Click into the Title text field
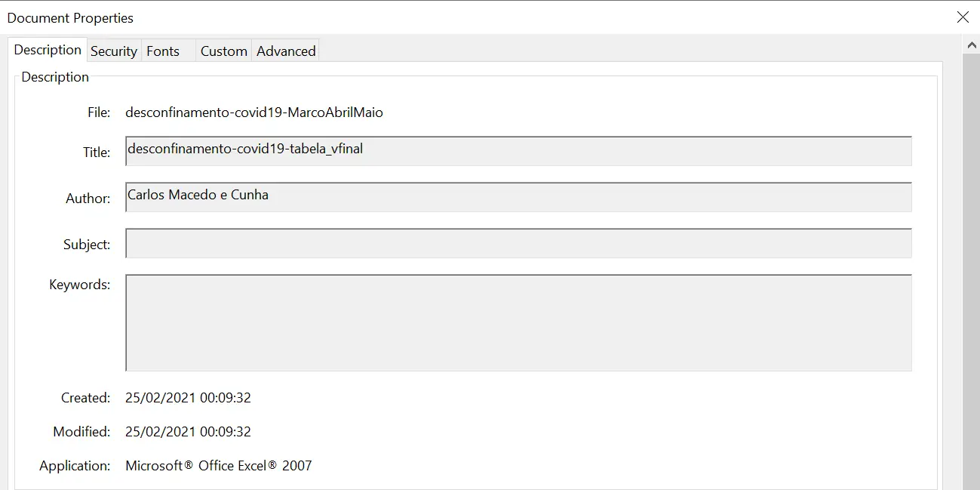The height and width of the screenshot is (490, 980). pyautogui.click(x=518, y=151)
